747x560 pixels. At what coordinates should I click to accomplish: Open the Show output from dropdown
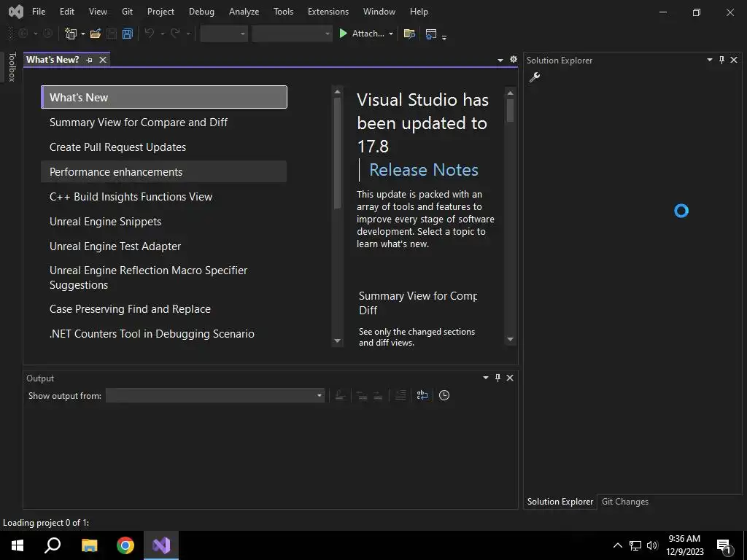click(215, 395)
